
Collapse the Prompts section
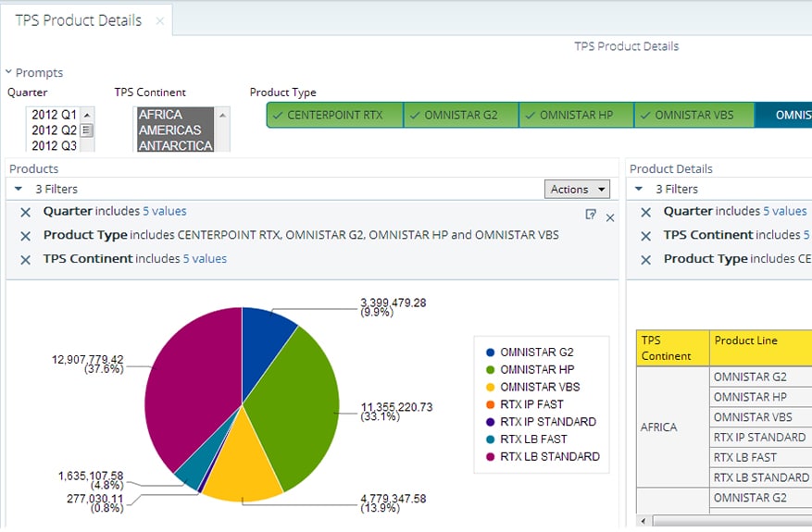[9, 72]
